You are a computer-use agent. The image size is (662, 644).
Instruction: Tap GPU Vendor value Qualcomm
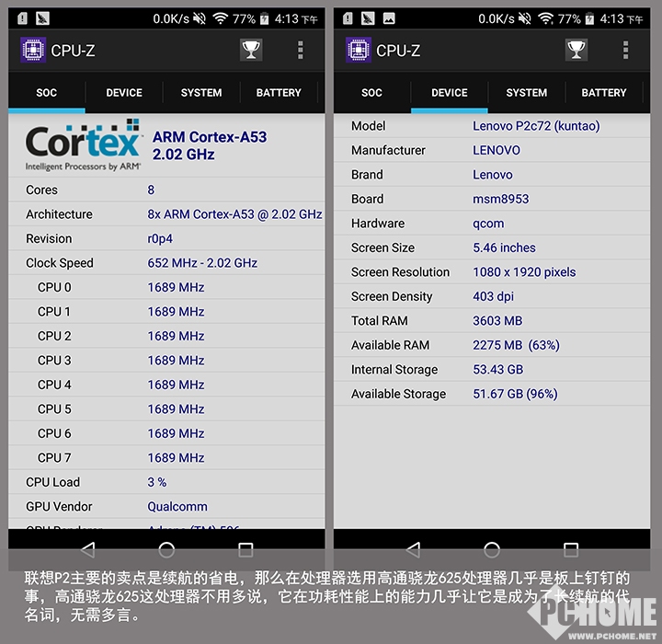tap(177, 507)
